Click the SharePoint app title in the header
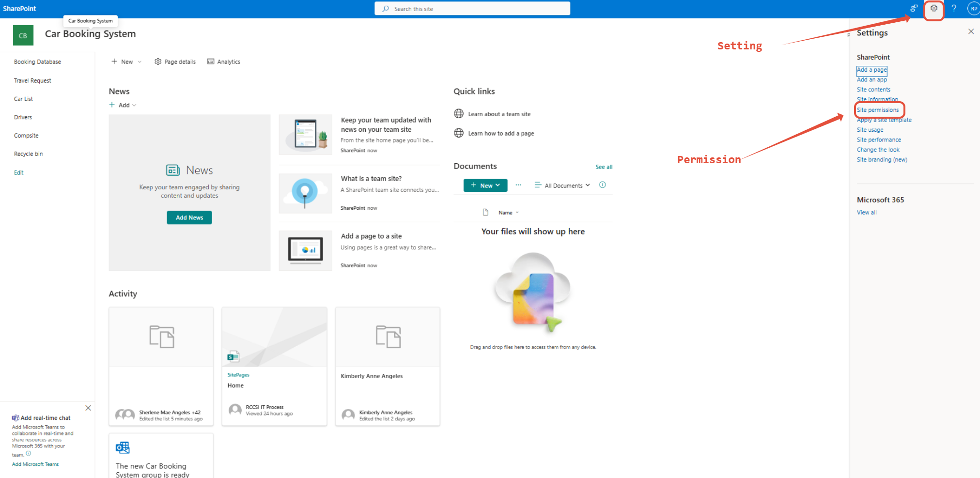 point(19,9)
